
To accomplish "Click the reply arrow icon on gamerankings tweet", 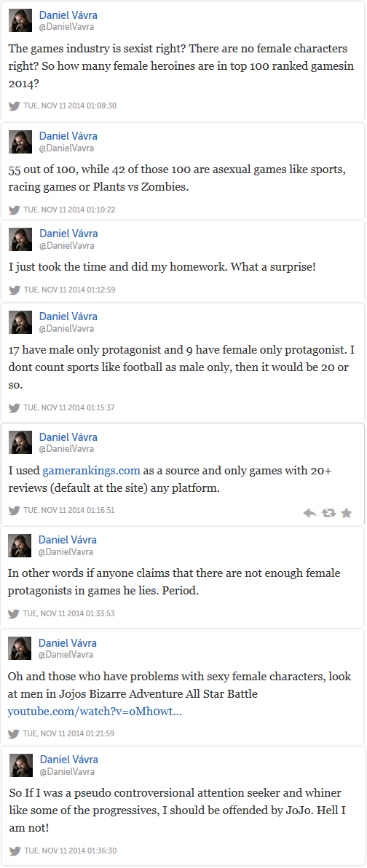I will tap(310, 513).
